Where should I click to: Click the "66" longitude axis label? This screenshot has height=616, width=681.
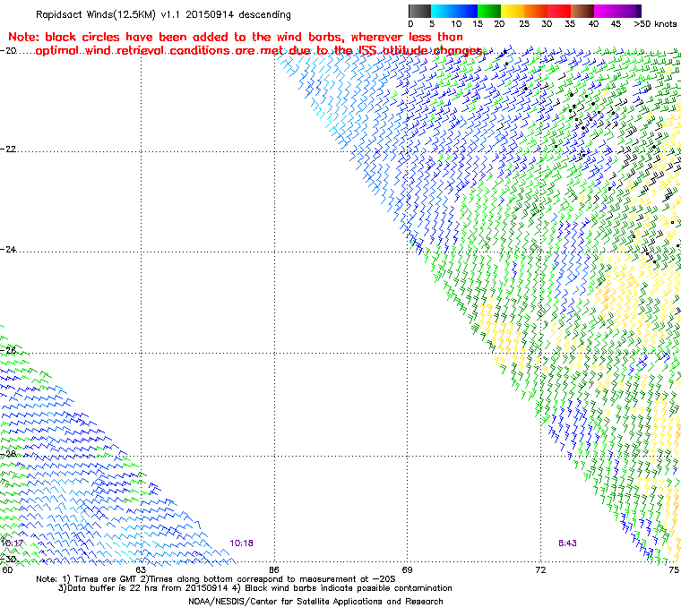coord(274,569)
